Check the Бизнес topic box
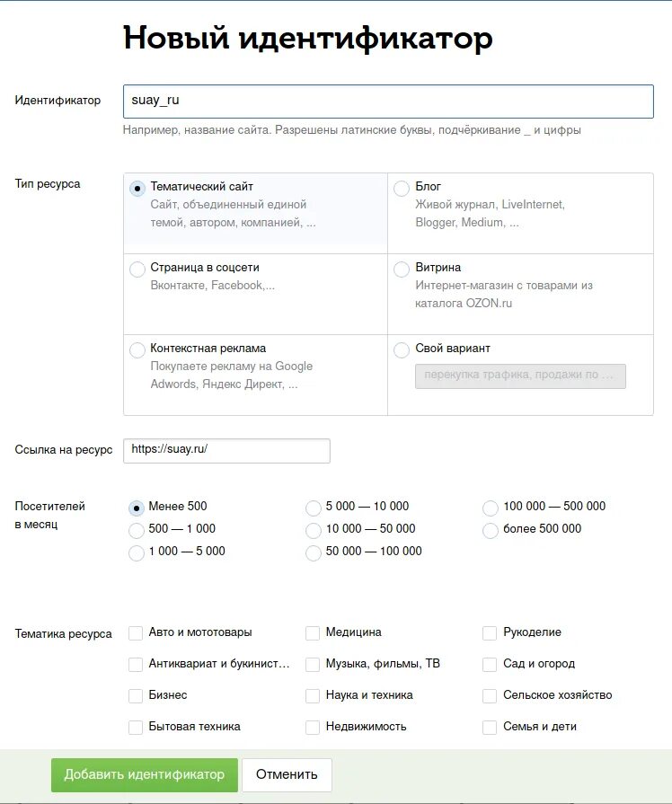 (136, 696)
